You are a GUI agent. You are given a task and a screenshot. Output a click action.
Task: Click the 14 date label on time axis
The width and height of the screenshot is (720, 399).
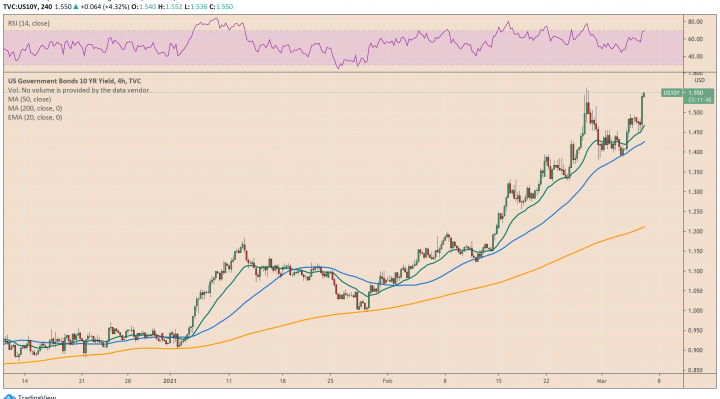tap(25, 381)
